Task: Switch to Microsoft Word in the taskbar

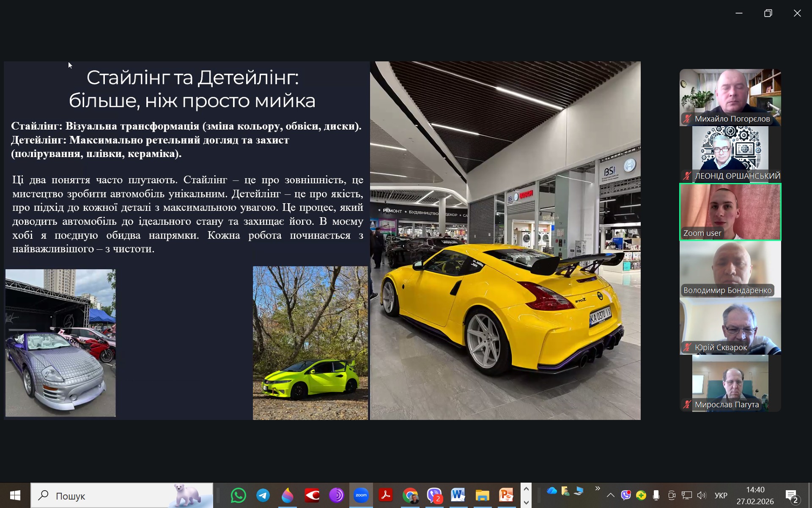Action: click(458, 495)
